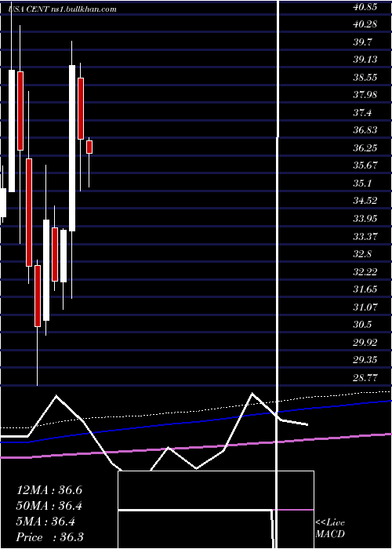Image resolution: width=392 pixels, height=549 pixels.
Task: Click the 33.37 price axis label
Action: [365, 236]
